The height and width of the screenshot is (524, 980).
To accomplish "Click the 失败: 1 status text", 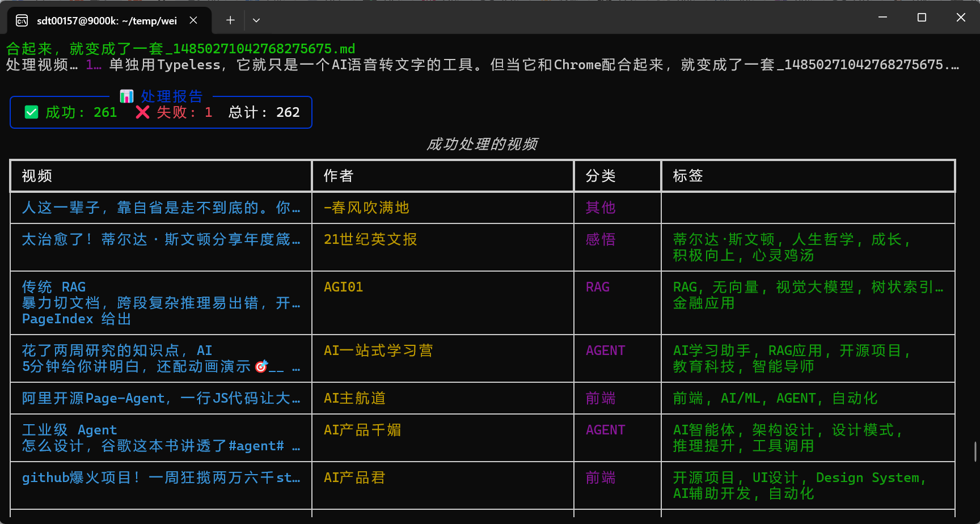I will point(184,112).
